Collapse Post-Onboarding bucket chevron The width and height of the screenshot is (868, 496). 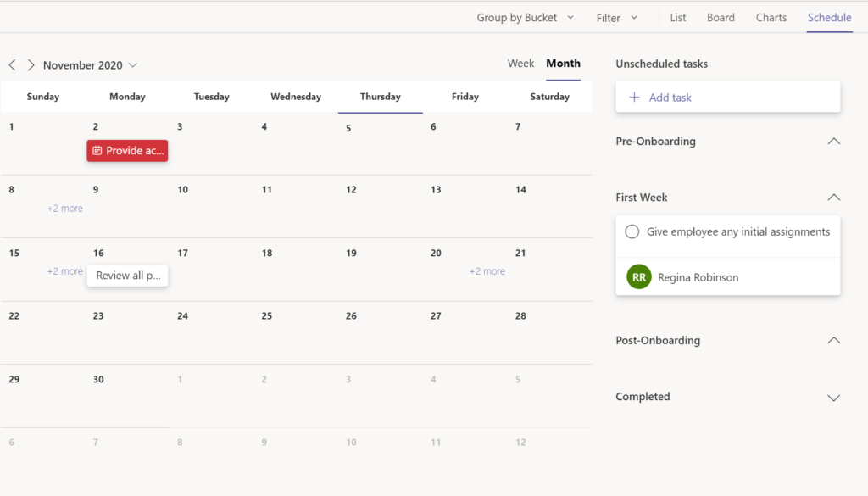[834, 340]
